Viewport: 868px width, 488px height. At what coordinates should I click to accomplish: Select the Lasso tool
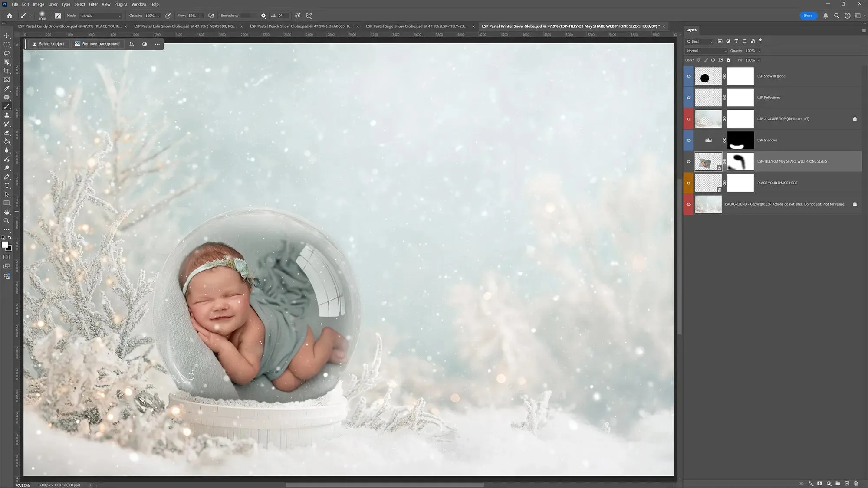[7, 53]
